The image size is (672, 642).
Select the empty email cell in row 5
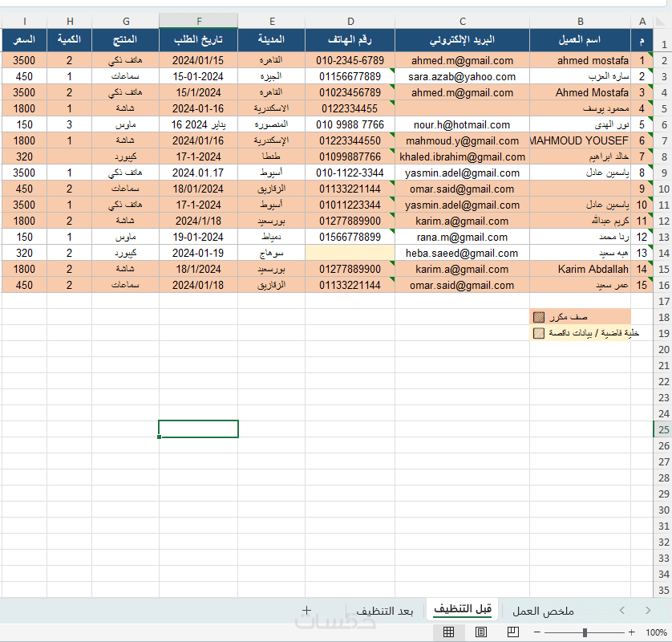tap(463, 108)
